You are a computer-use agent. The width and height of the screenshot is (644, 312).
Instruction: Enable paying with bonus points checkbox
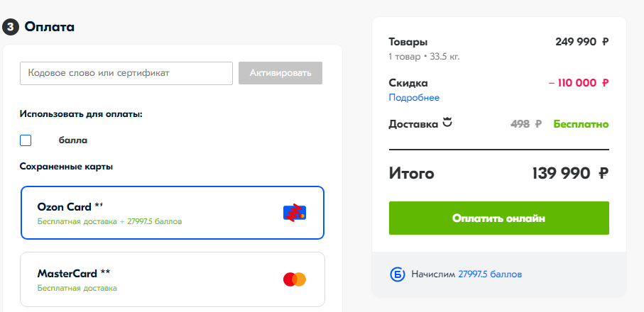[26, 140]
